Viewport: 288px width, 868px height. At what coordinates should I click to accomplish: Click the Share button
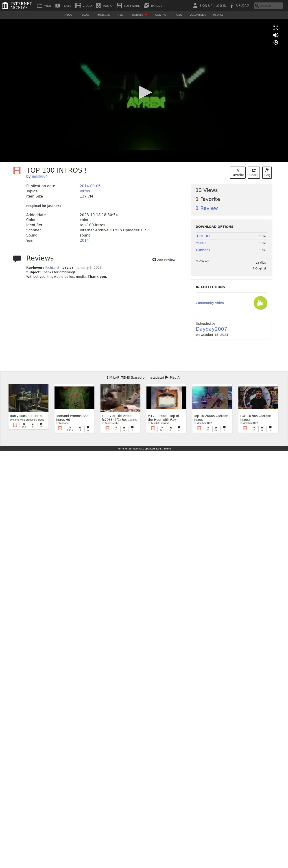[254, 173]
